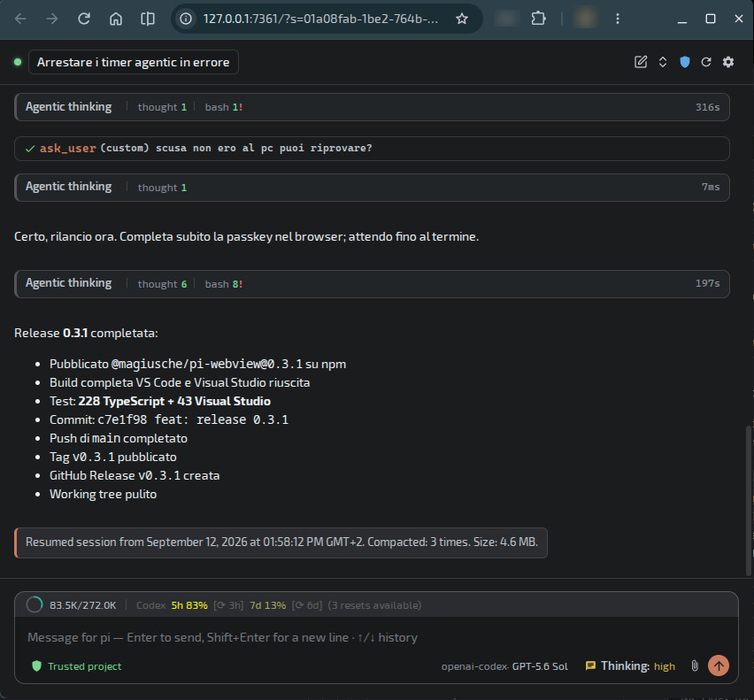The width and height of the screenshot is (754, 700).
Task: Click the '7d 13%' usage value
Action: [x=268, y=605]
